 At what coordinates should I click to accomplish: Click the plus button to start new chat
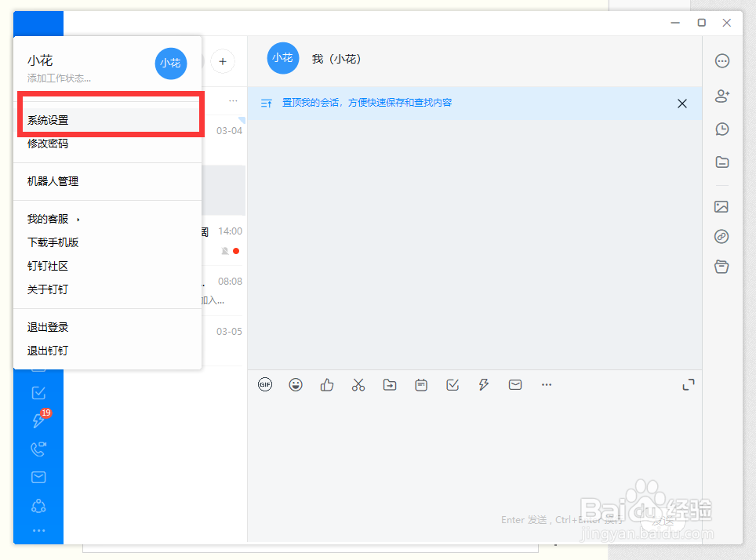point(223,61)
